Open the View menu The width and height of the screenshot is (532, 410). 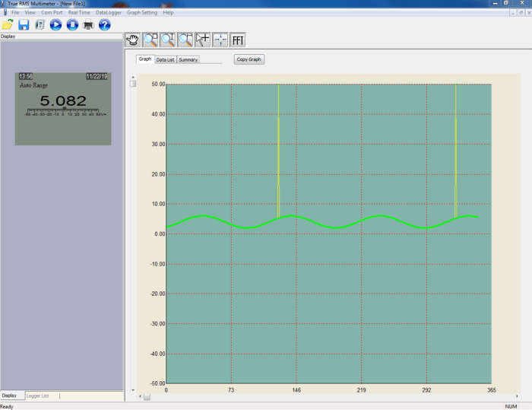pos(30,12)
